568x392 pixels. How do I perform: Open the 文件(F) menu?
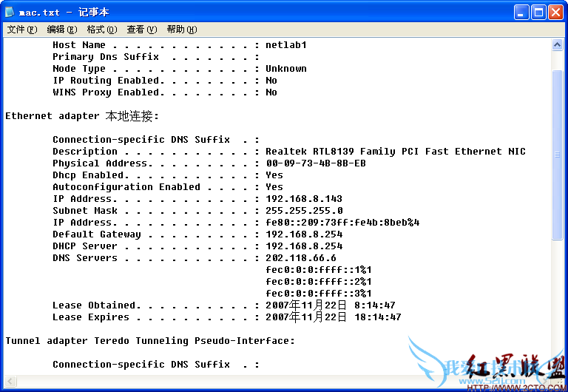coord(22,30)
